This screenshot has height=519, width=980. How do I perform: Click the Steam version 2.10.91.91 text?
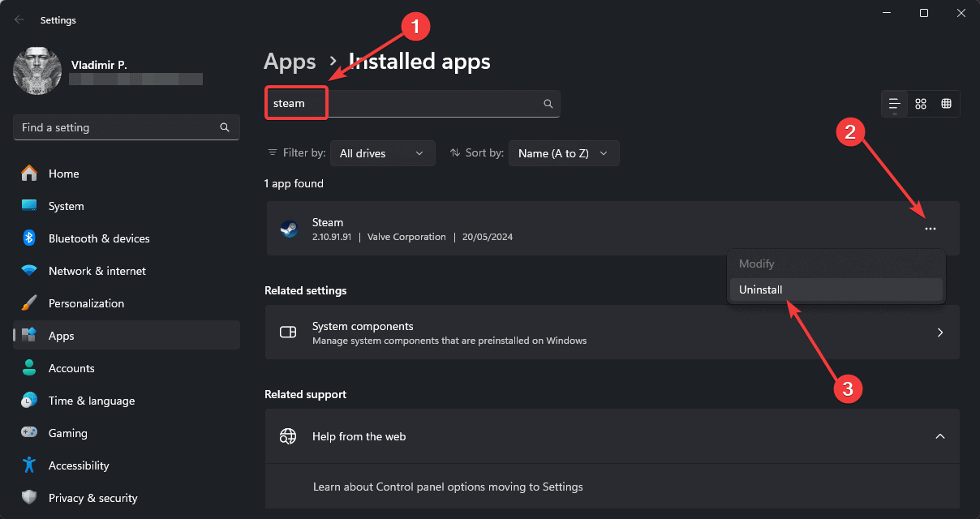pos(333,237)
